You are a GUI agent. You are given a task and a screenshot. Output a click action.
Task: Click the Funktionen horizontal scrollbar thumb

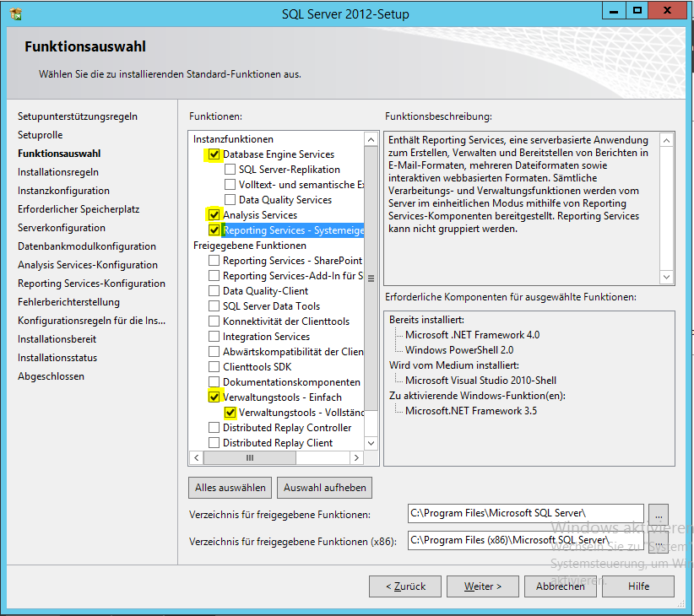coord(250,457)
